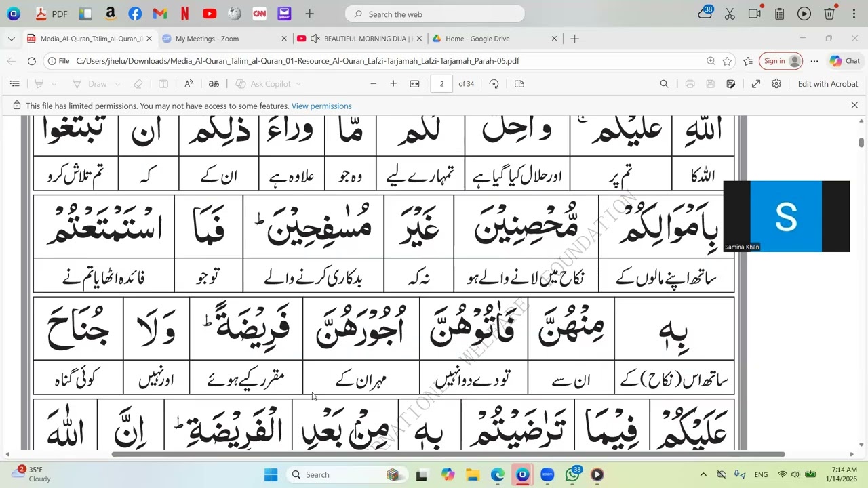Open the favorites list icon
Screen dimensions: 868x488
(x=748, y=61)
